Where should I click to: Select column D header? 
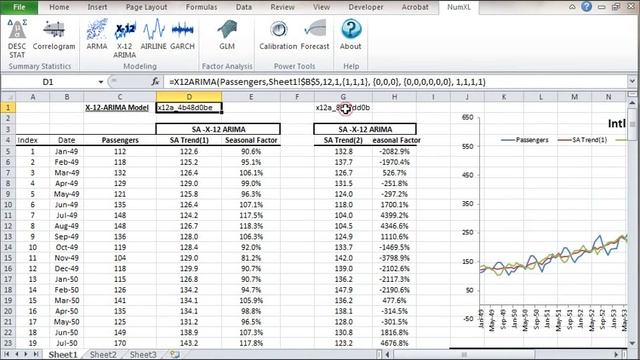(x=189, y=97)
